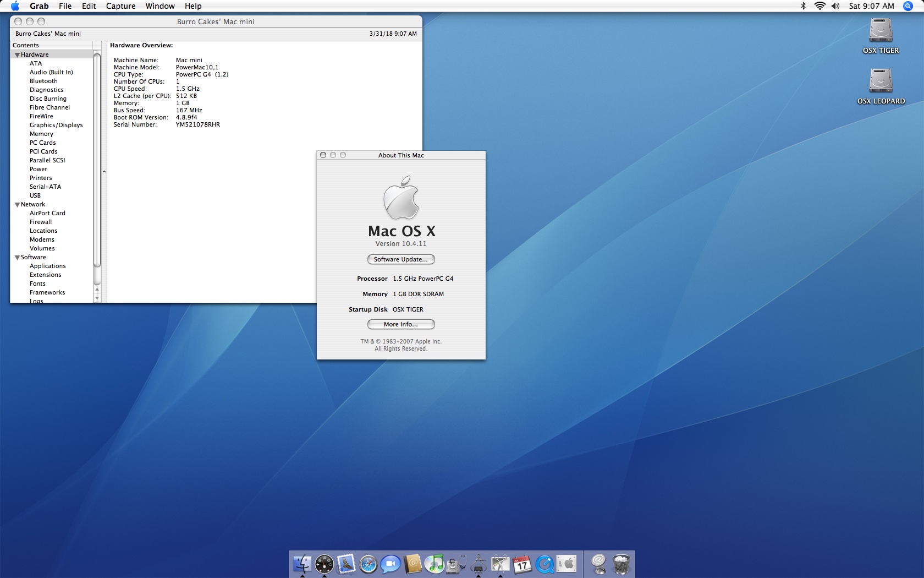Launch Dashboard from the dock
924x578 pixels.
324,564
